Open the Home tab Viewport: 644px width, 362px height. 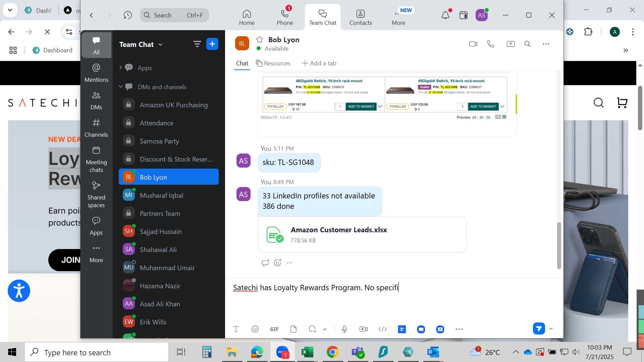click(x=247, y=17)
